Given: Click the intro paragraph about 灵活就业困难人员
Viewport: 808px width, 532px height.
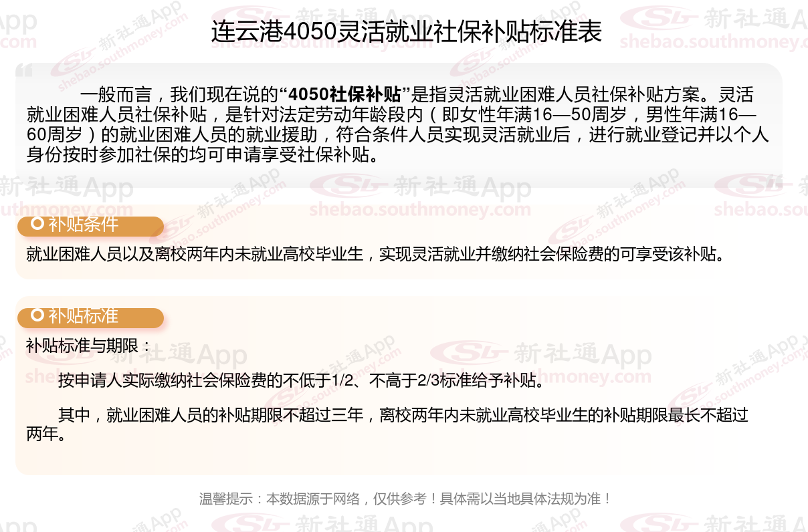Looking at the screenshot, I should [x=398, y=125].
